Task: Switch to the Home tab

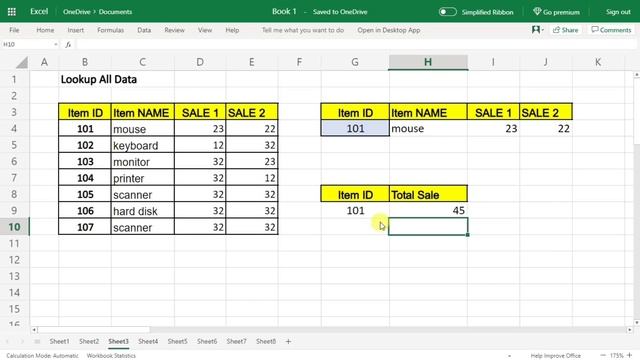Action: (45, 30)
